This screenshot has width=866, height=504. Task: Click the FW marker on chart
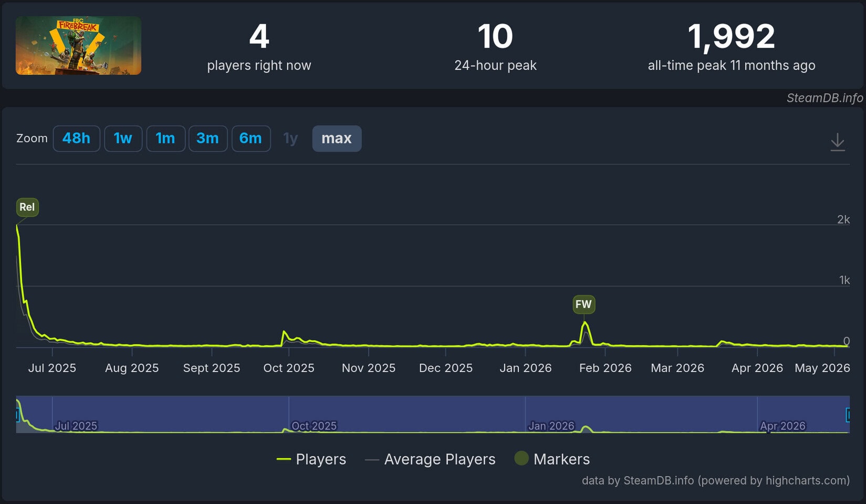[583, 304]
